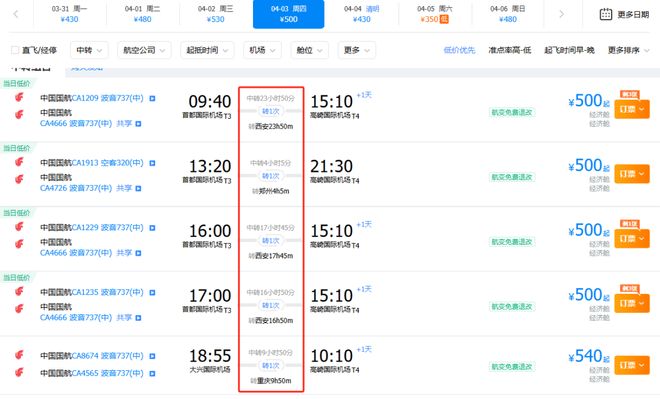The width and height of the screenshot is (660, 399).
Task: Sort by departure time early to late
Action: pyautogui.click(x=569, y=51)
